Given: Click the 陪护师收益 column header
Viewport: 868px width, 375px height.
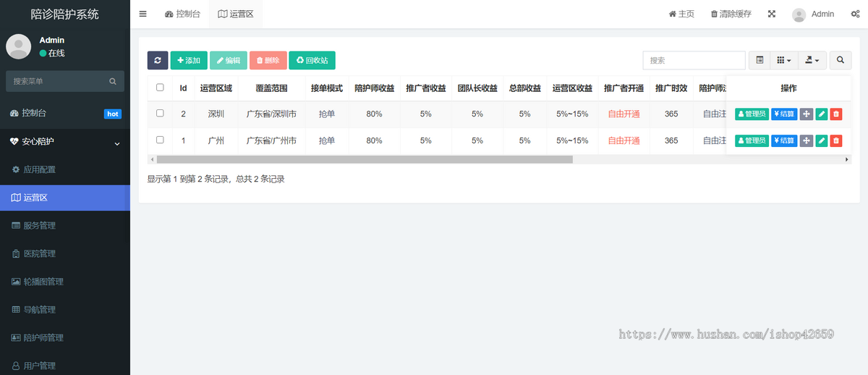Looking at the screenshot, I should coord(374,88).
